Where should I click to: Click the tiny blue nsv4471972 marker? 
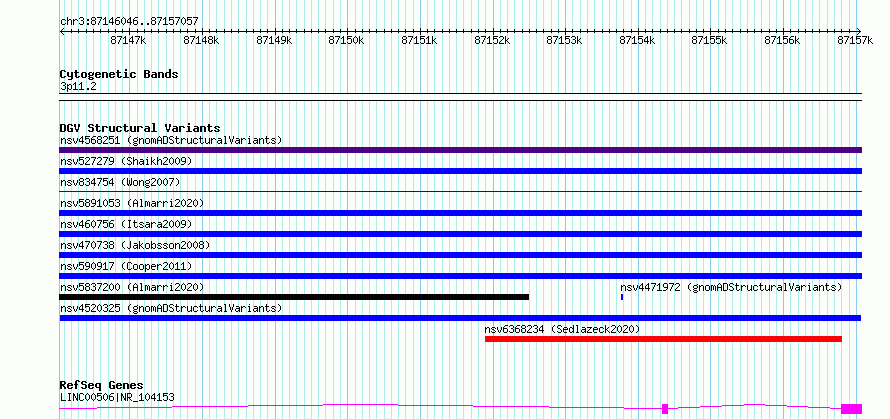coord(622,297)
